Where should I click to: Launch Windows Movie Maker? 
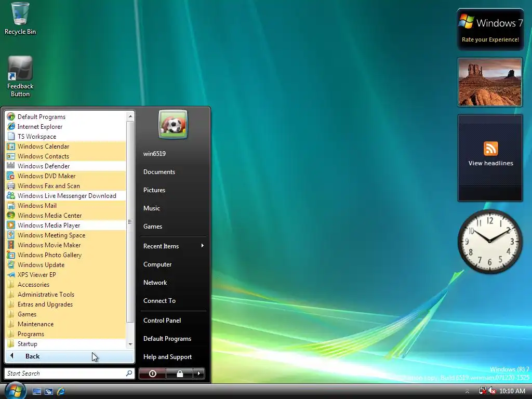click(x=66, y=245)
